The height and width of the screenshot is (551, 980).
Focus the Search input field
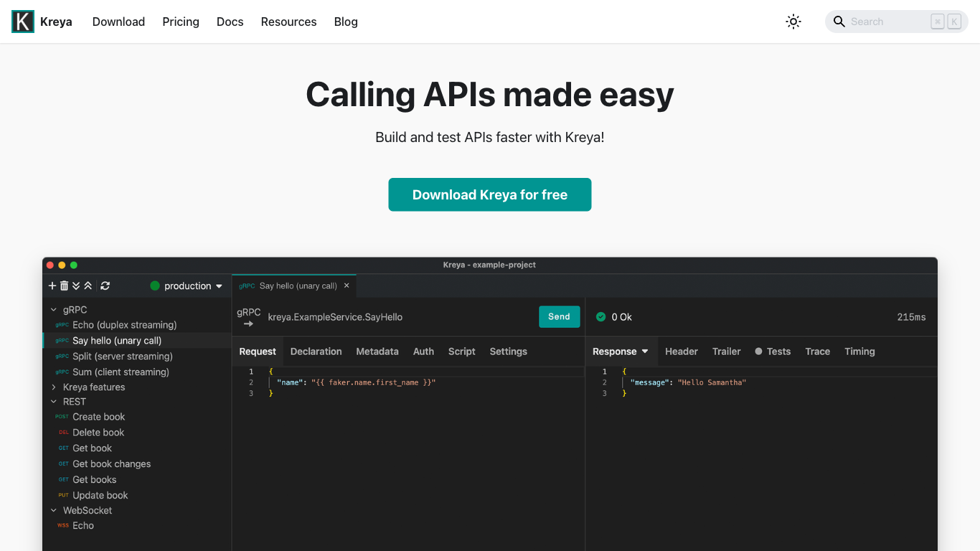897,22
